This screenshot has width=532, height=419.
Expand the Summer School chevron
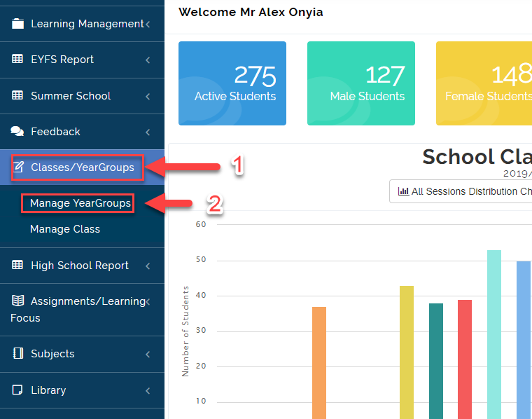click(148, 97)
